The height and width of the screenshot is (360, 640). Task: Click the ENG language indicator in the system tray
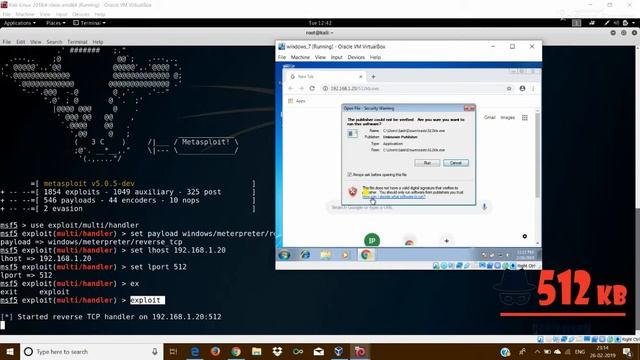[580, 351]
